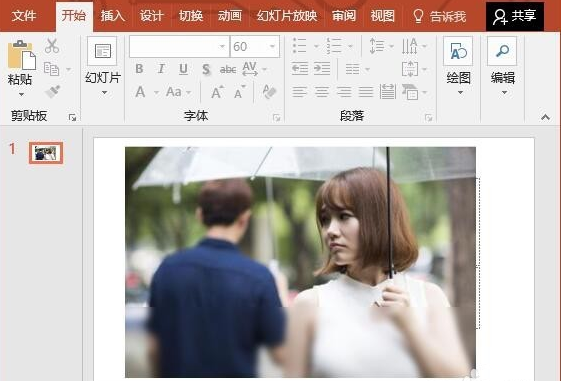
Task: Increase font size with larger A
Action: point(217,92)
